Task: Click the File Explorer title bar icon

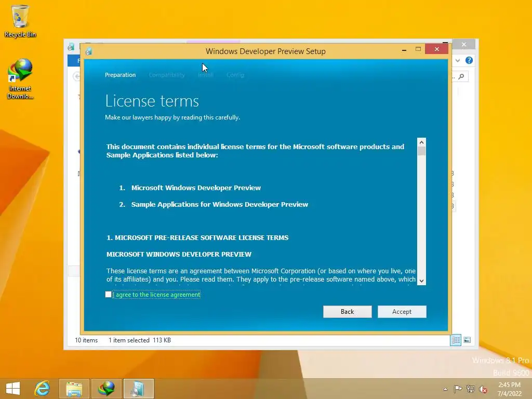Action: point(71,47)
